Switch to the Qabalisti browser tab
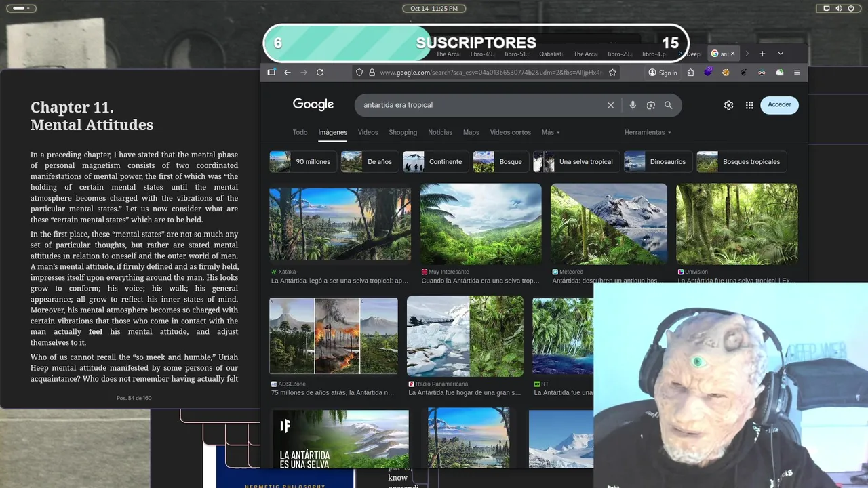The image size is (868, 488). pos(551,54)
